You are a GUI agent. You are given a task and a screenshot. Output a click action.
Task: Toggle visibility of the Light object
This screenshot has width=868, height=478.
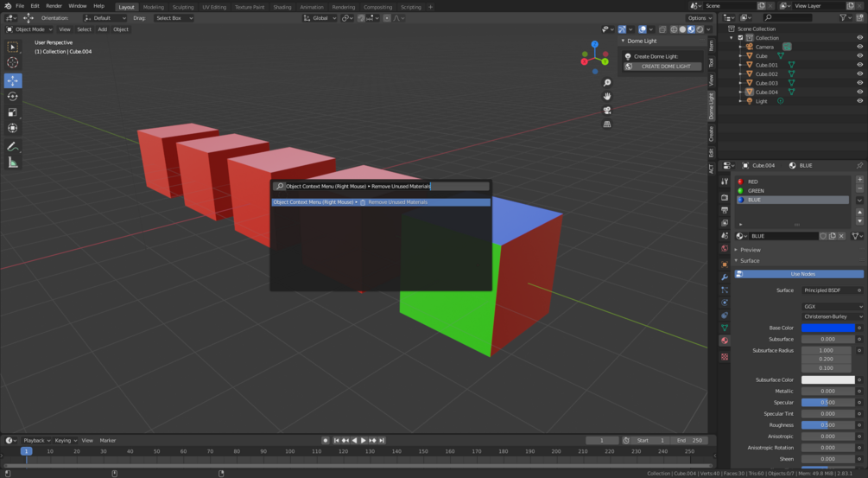pos(859,101)
